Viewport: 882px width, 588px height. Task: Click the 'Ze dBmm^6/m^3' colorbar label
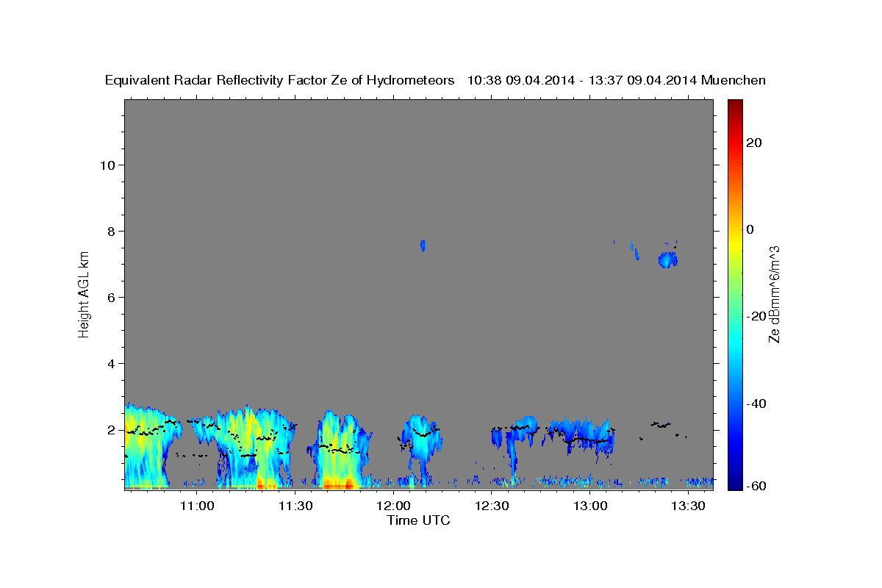pos(774,294)
